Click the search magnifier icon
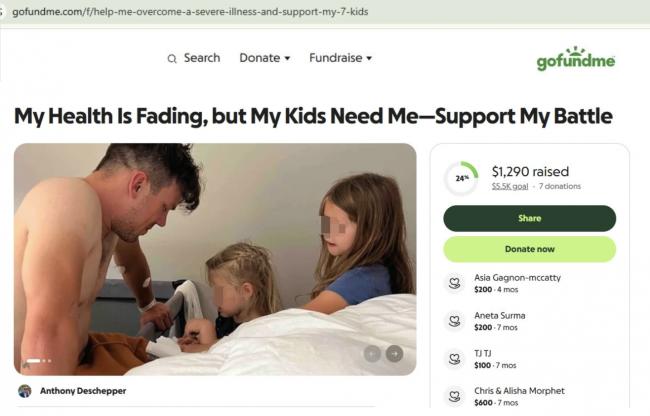 (172, 58)
